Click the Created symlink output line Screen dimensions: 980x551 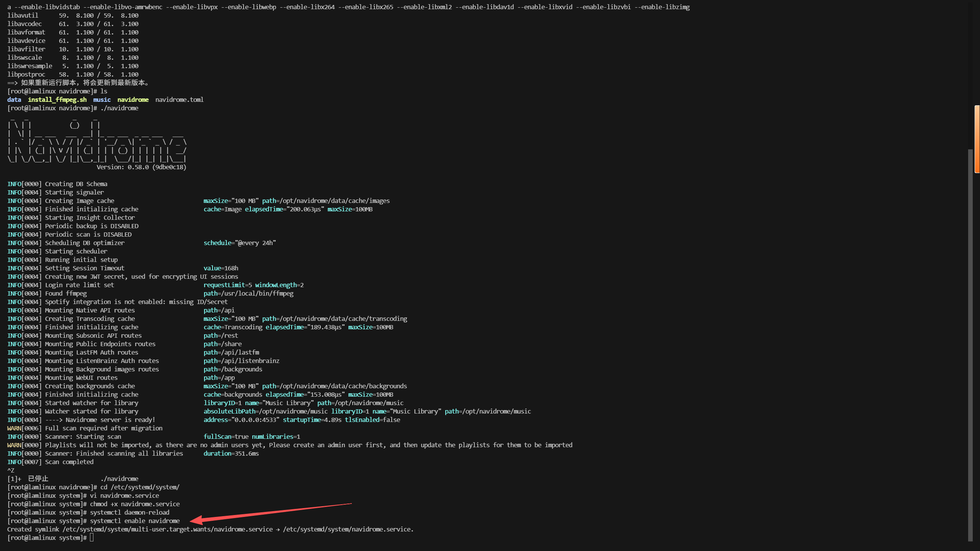tap(210, 529)
